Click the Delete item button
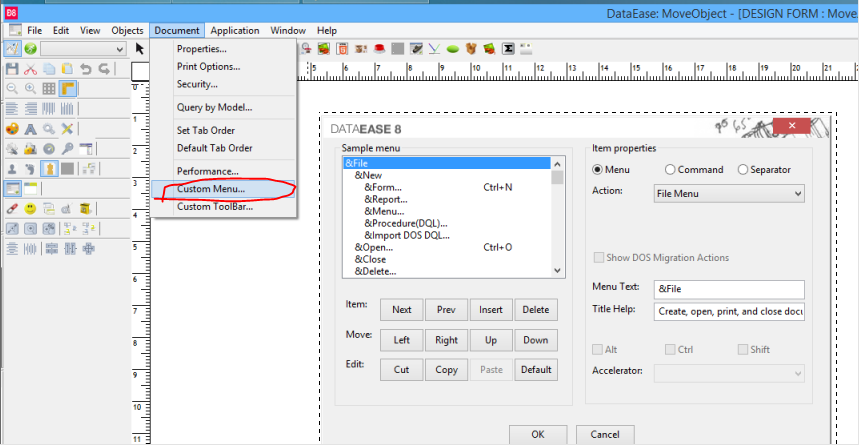The height and width of the screenshot is (446, 859). [x=536, y=310]
